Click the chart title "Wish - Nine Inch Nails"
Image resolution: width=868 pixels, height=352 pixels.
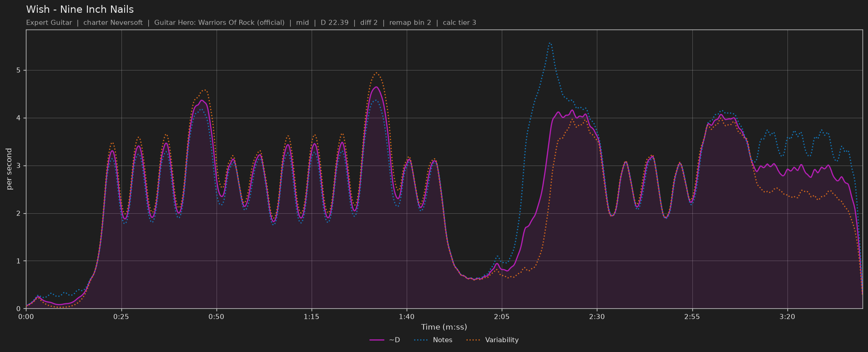point(80,10)
